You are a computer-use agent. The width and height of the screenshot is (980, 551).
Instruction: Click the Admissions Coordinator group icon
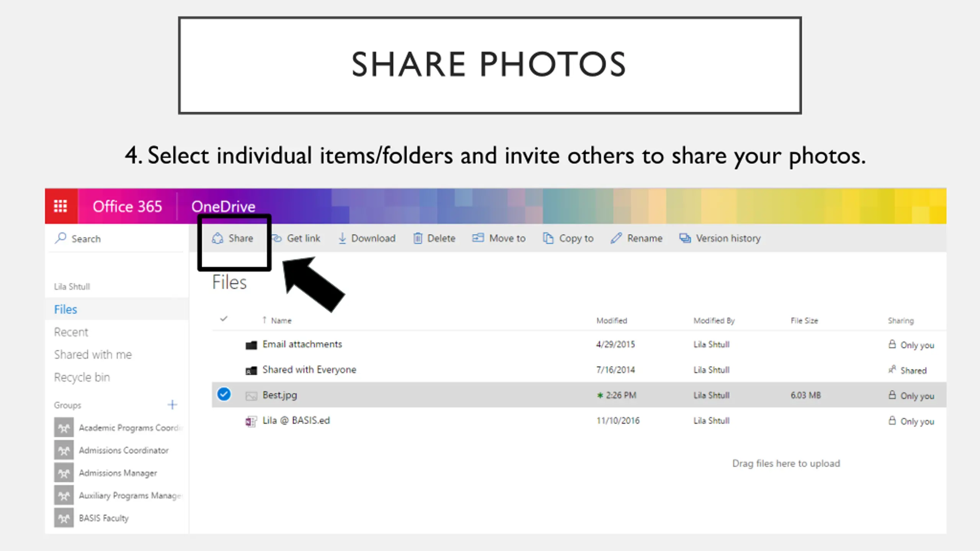point(64,450)
